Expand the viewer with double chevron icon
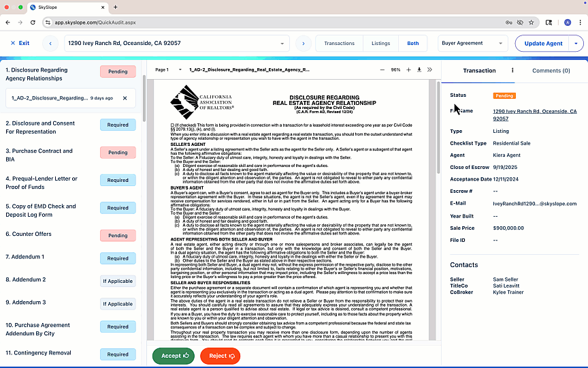The height and width of the screenshot is (368, 588). pyautogui.click(x=429, y=70)
